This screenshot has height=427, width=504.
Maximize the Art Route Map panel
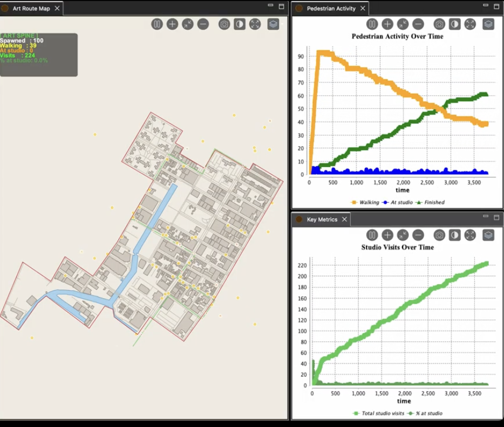pos(282,6)
